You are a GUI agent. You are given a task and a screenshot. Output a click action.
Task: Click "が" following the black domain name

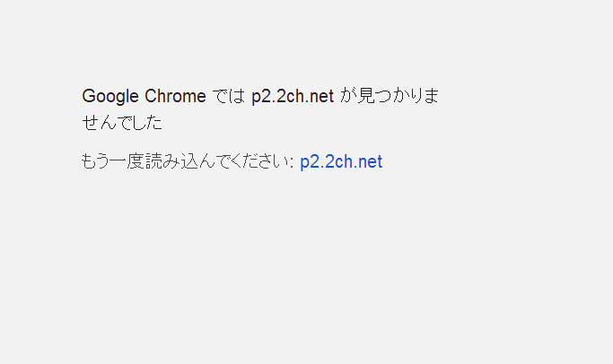(x=348, y=97)
